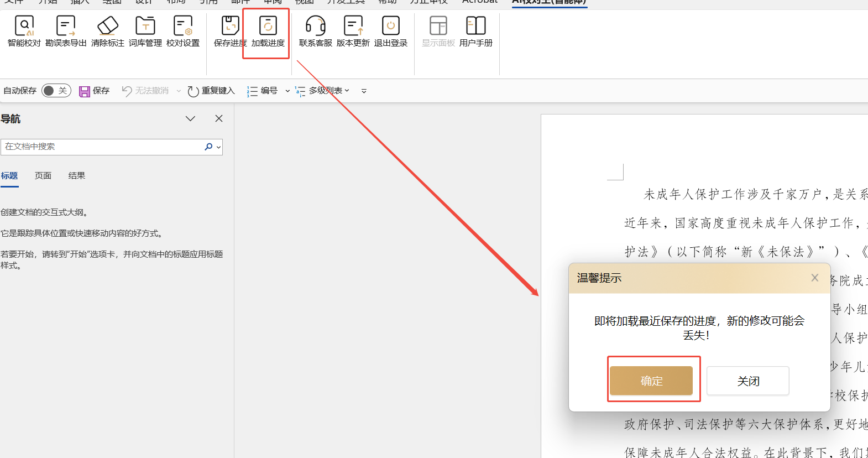Open the 用户手册 user manual
868x458 pixels.
[x=476, y=26]
